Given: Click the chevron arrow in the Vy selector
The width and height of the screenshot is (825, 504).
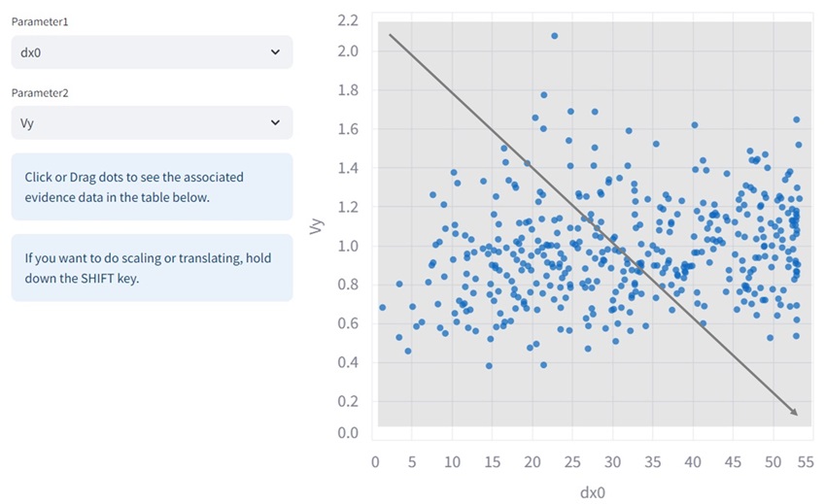Looking at the screenshot, I should (275, 123).
